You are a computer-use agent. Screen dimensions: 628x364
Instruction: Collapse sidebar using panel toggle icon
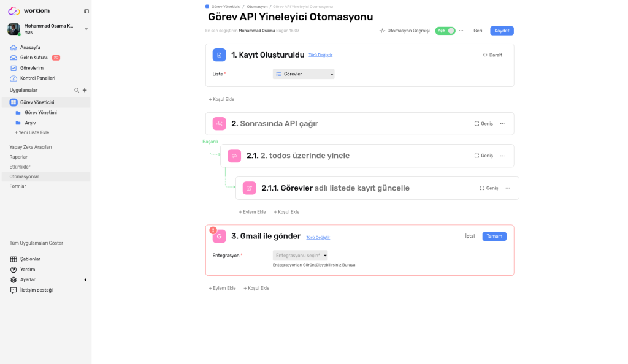(x=86, y=11)
